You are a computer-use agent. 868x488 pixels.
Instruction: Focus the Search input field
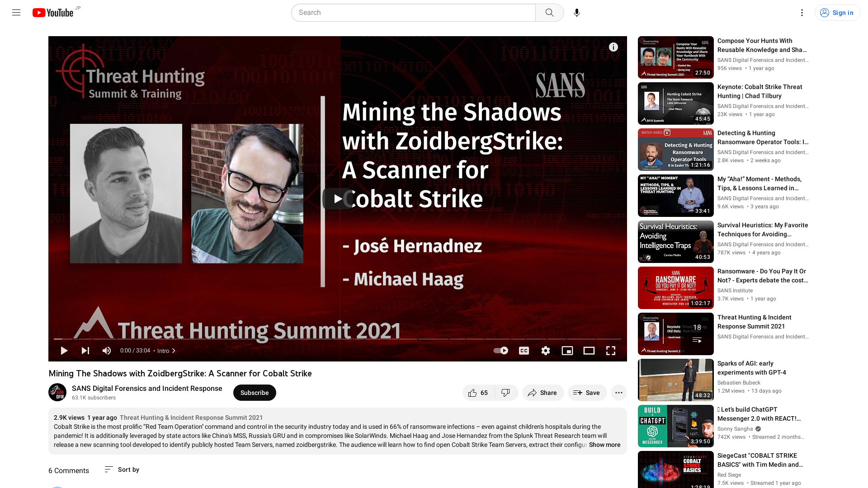pyautogui.click(x=413, y=13)
